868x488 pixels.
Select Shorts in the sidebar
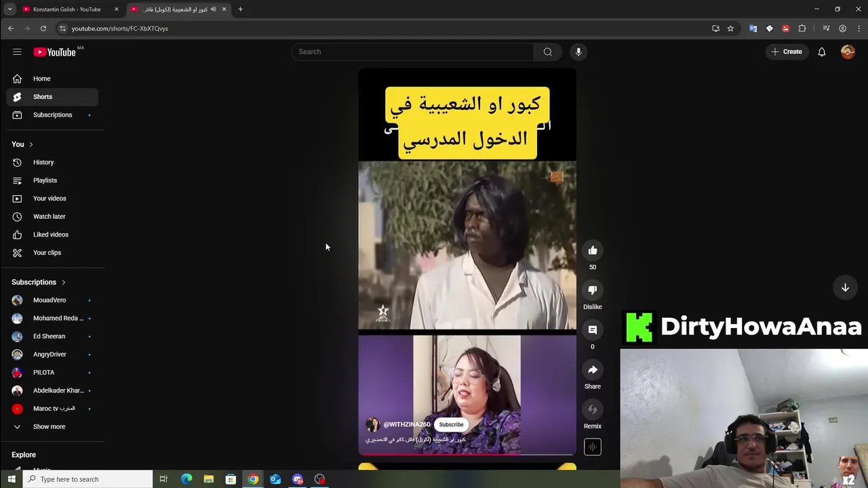click(x=52, y=97)
